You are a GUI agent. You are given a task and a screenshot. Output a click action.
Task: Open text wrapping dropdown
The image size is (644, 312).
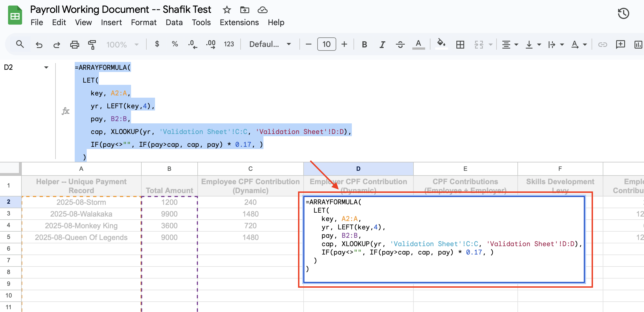pyautogui.click(x=556, y=44)
